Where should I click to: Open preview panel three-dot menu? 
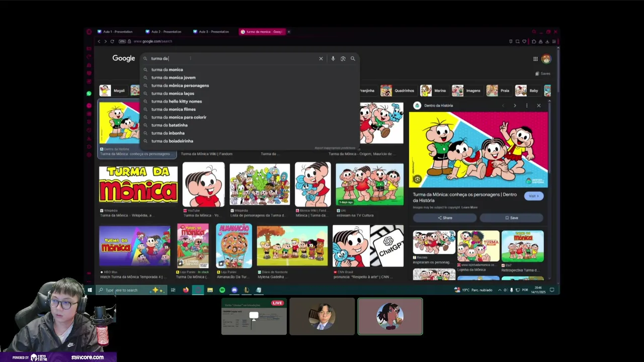tap(527, 106)
